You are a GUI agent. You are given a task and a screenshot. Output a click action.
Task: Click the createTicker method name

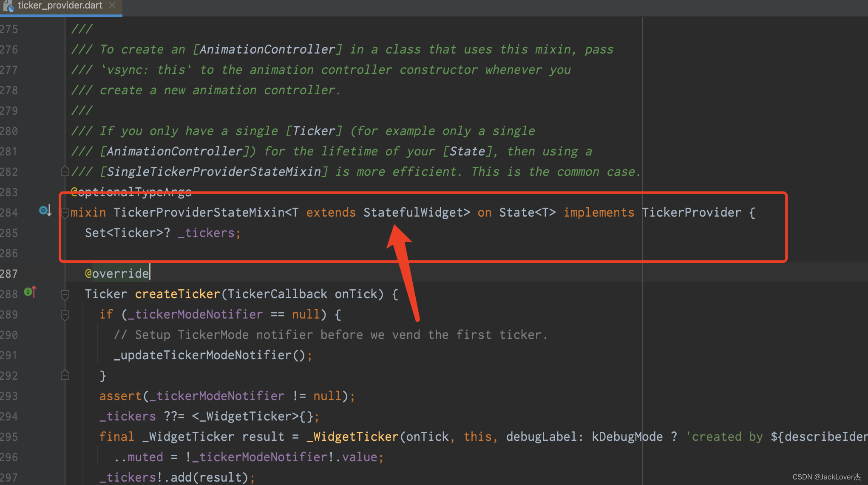(177, 294)
